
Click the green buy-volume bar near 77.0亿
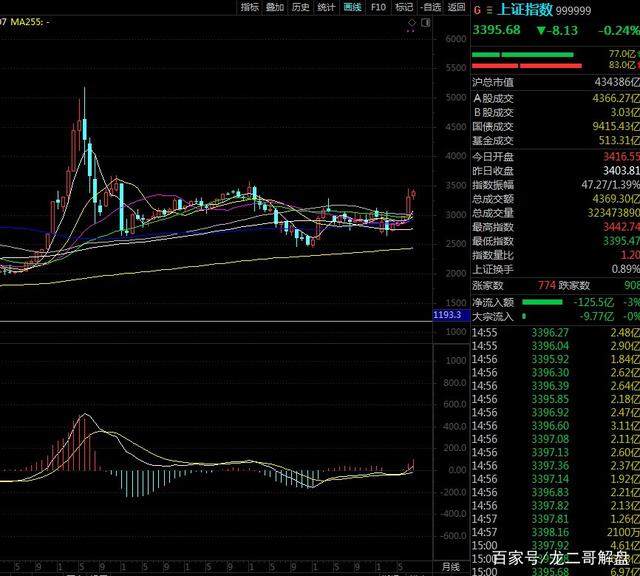(x=522, y=55)
